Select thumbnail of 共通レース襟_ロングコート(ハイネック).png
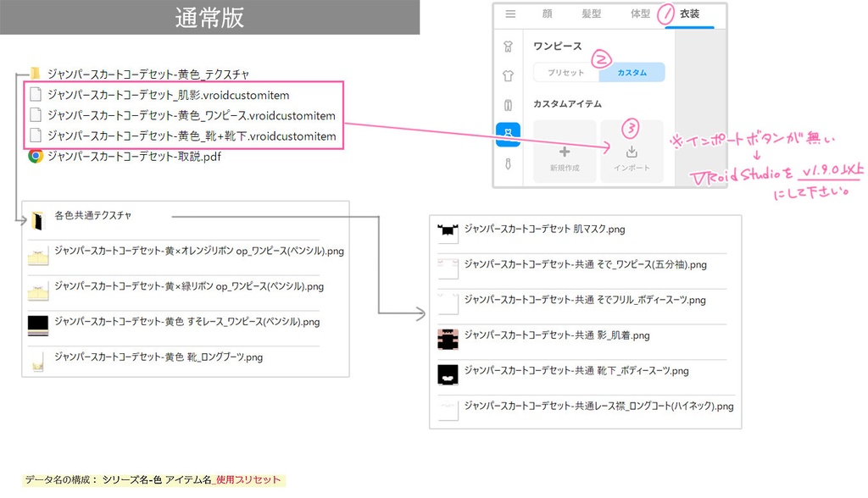This screenshot has height=498, width=868. click(x=448, y=410)
